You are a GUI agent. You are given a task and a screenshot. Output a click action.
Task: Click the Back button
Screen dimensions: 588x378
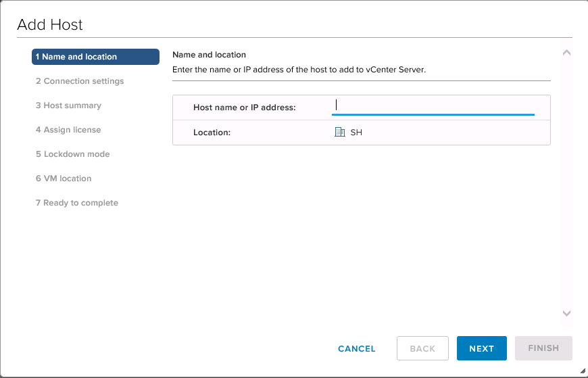tap(422, 348)
